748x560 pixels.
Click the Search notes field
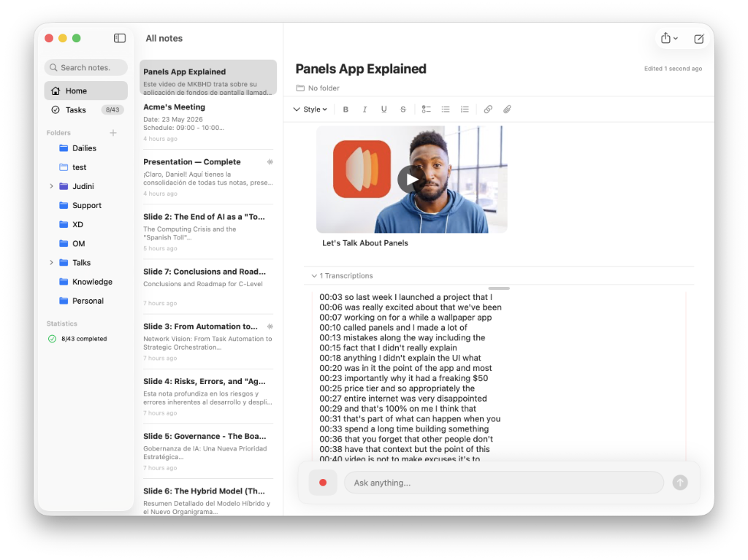pos(86,67)
